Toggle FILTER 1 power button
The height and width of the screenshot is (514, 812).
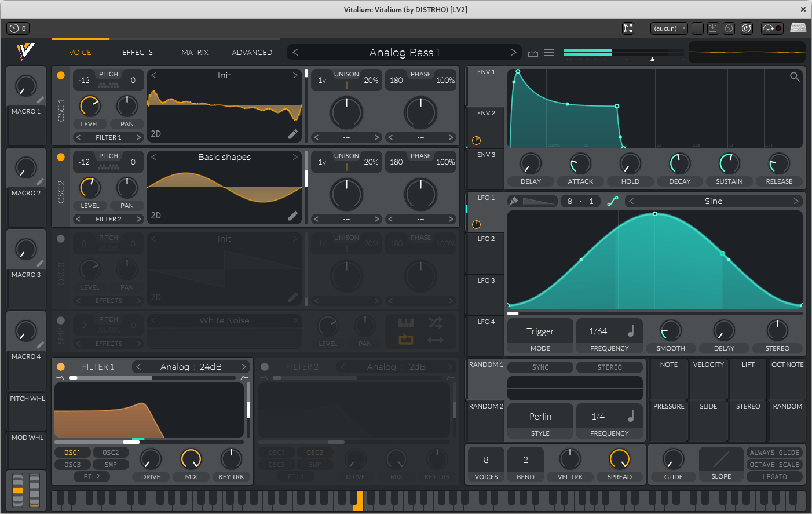pos(61,367)
